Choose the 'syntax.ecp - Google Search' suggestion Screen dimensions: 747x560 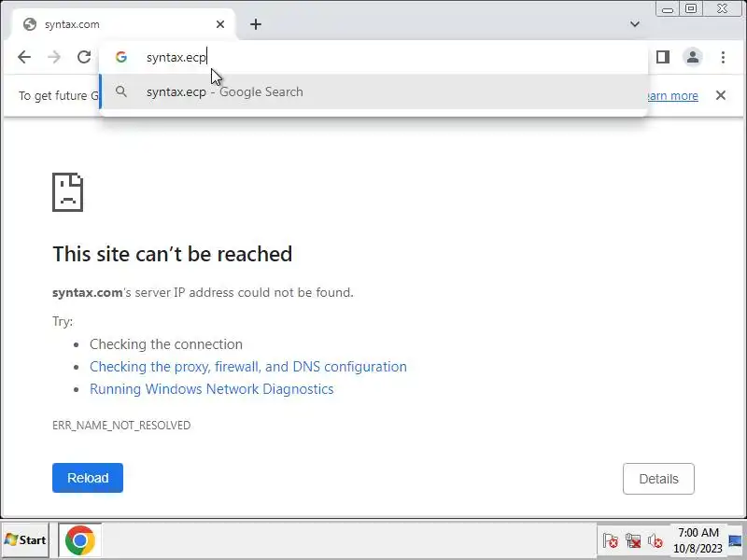click(x=374, y=91)
